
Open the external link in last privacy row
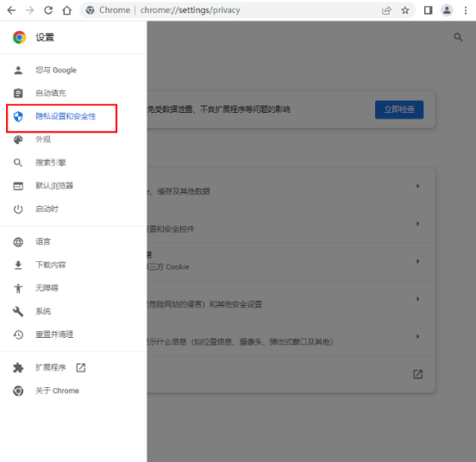(x=418, y=374)
